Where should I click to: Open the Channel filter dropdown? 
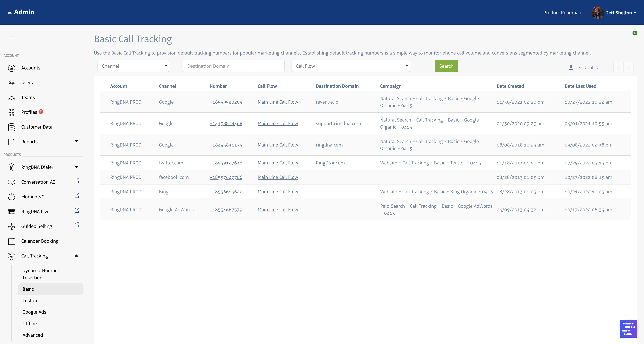click(x=133, y=66)
